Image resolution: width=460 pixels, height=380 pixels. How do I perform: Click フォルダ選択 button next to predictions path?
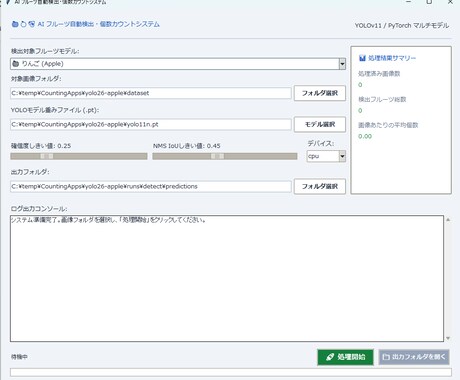point(320,186)
